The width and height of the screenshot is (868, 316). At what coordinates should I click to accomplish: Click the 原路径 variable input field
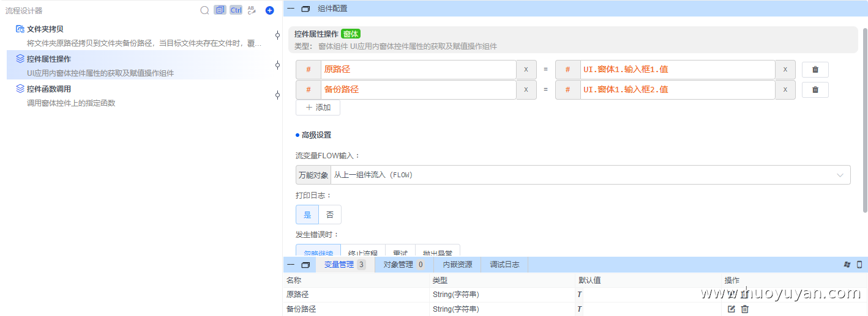(418, 70)
